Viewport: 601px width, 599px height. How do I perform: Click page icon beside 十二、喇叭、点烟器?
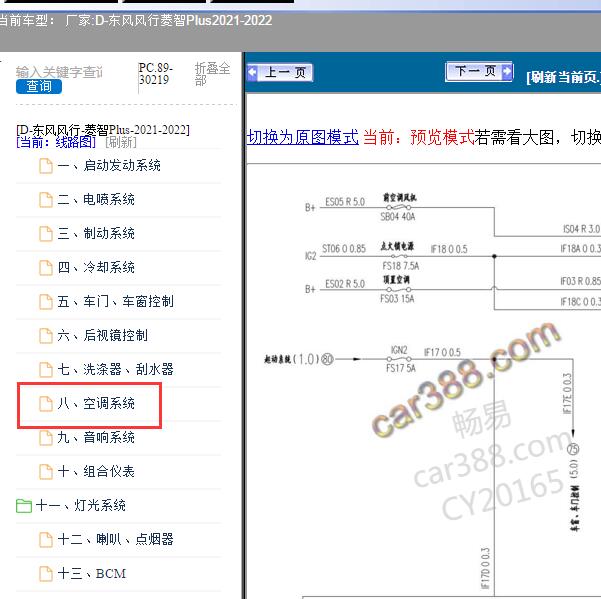pyautogui.click(x=46, y=540)
